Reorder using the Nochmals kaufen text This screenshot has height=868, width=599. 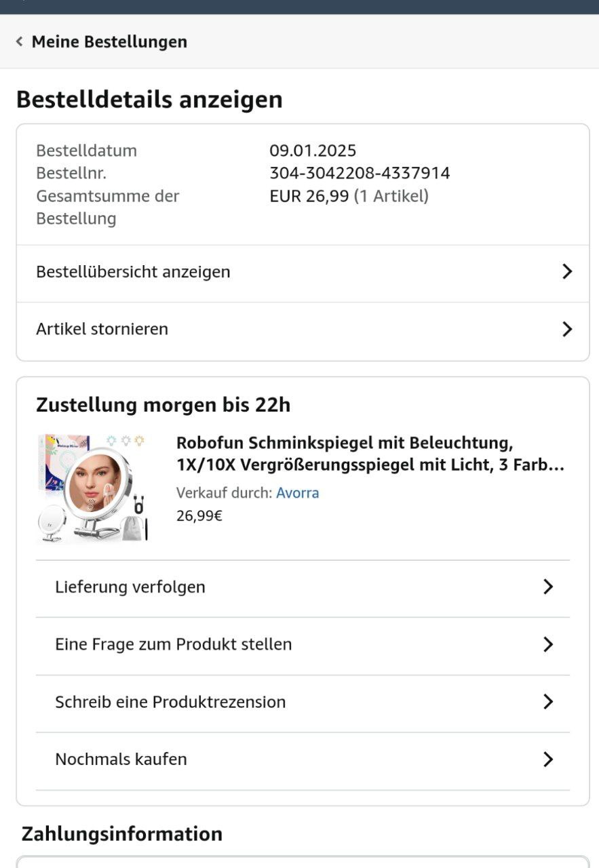pos(121,759)
